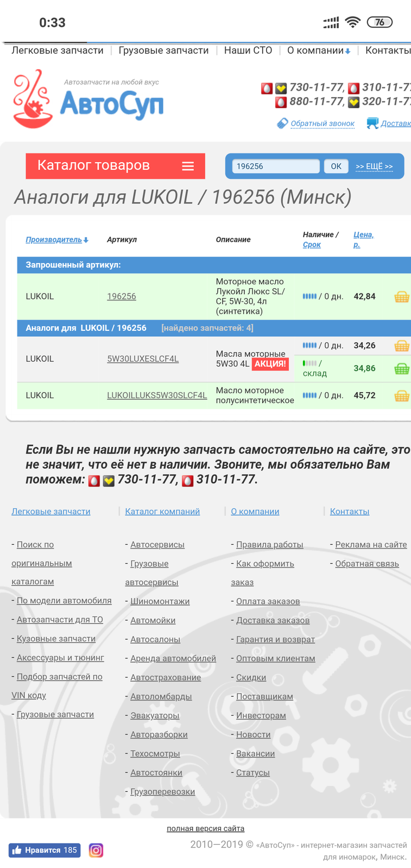Sort by Производитель column header
This screenshot has width=411, height=868.
pyautogui.click(x=57, y=240)
